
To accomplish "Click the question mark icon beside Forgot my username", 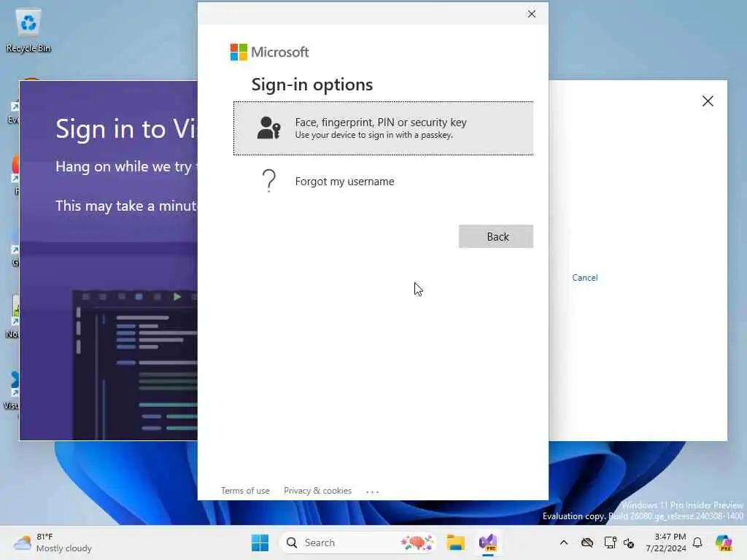I will click(269, 181).
